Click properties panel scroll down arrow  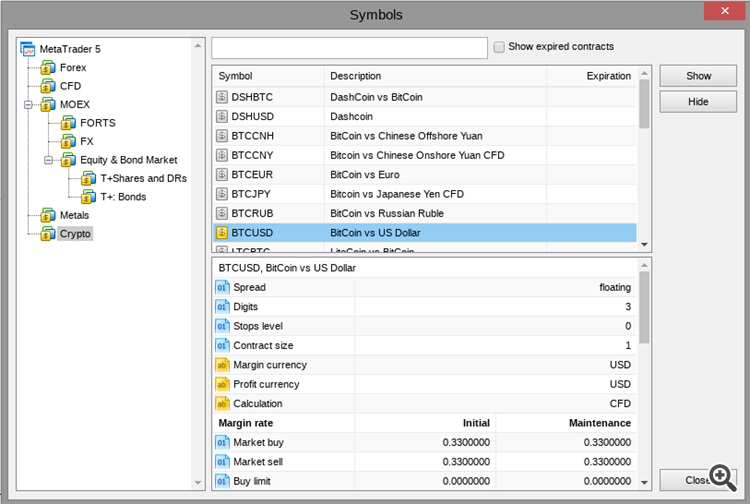644,482
